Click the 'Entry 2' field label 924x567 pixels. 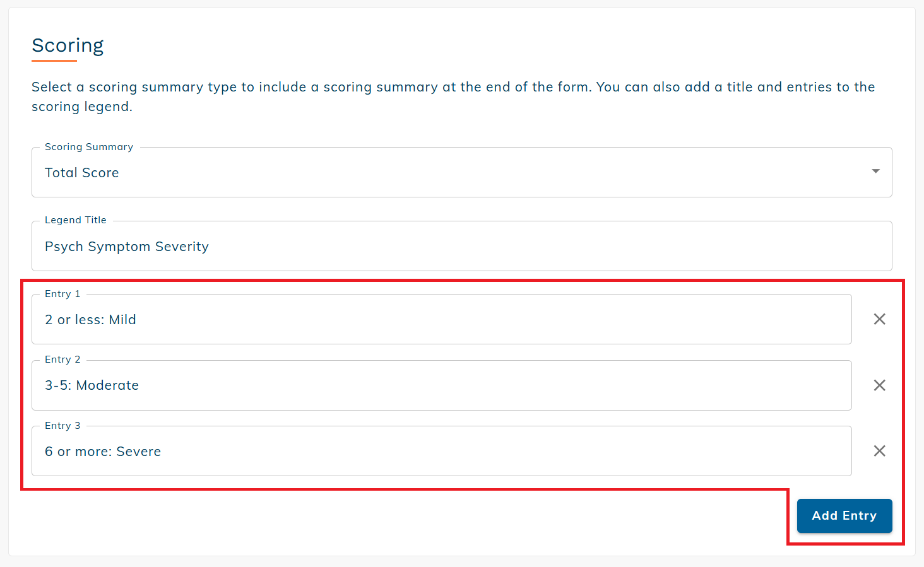(62, 359)
